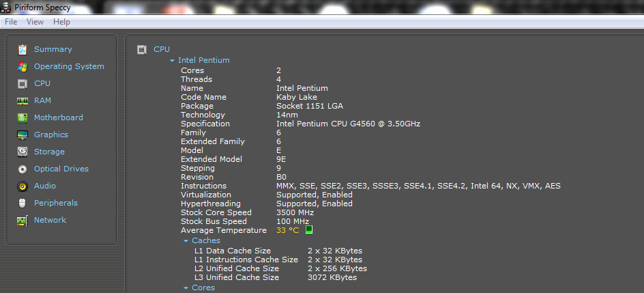Viewport: 644px width, 293px height.
Task: Show the Motherboard section
Action: click(x=58, y=117)
